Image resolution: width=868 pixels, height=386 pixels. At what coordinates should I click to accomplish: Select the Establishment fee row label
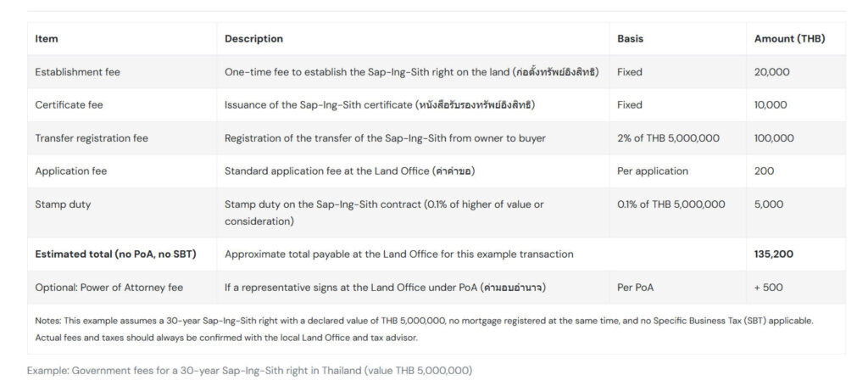click(77, 72)
